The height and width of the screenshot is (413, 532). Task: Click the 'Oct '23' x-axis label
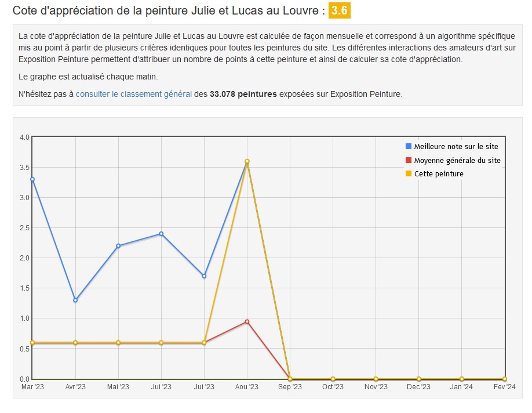[333, 387]
